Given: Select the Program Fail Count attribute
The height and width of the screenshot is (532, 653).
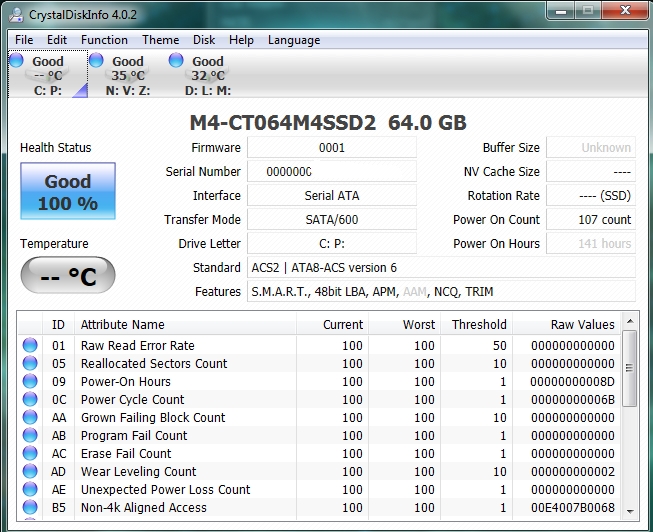Looking at the screenshot, I should pos(319,435).
